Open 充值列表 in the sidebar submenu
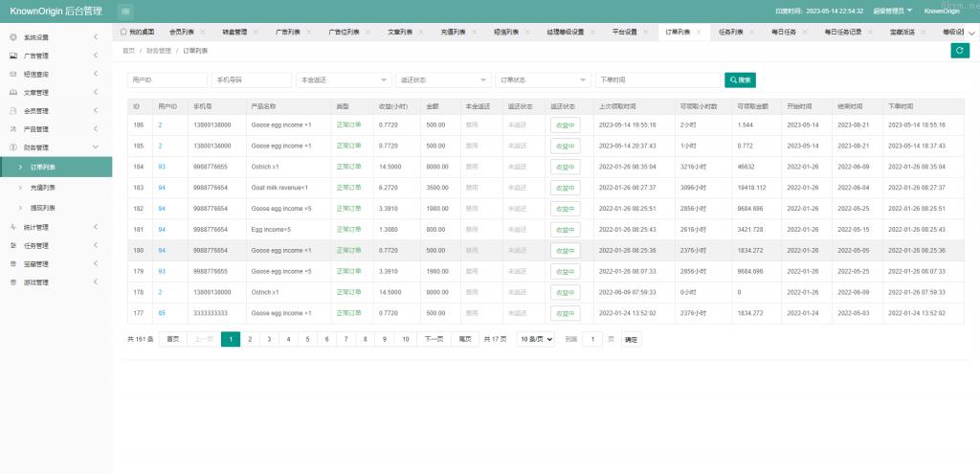980x474 pixels. (42, 188)
